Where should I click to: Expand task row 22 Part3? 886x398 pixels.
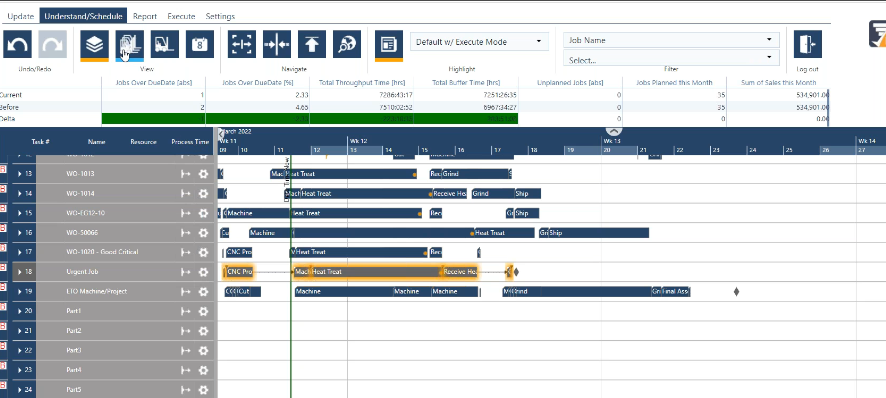click(x=20, y=351)
